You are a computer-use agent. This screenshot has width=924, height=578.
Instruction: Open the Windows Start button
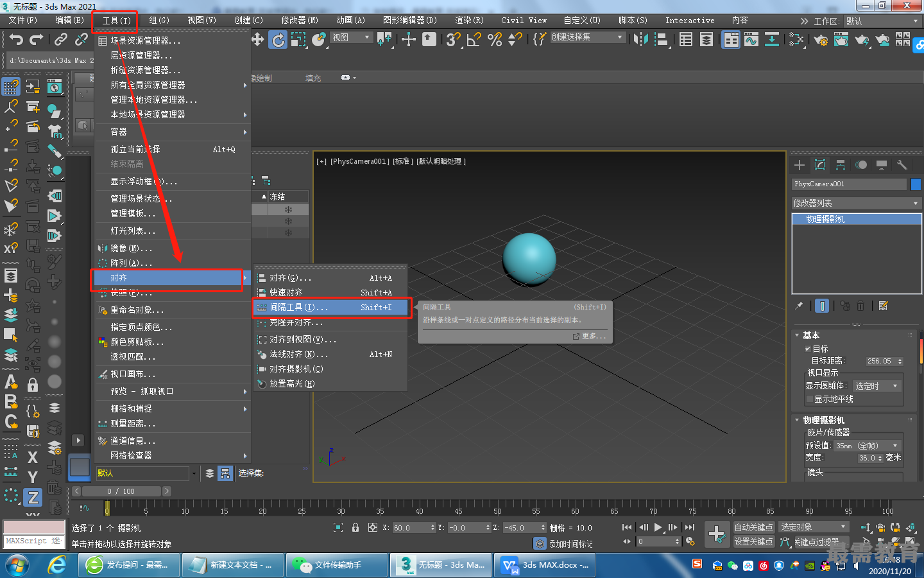coord(17,565)
